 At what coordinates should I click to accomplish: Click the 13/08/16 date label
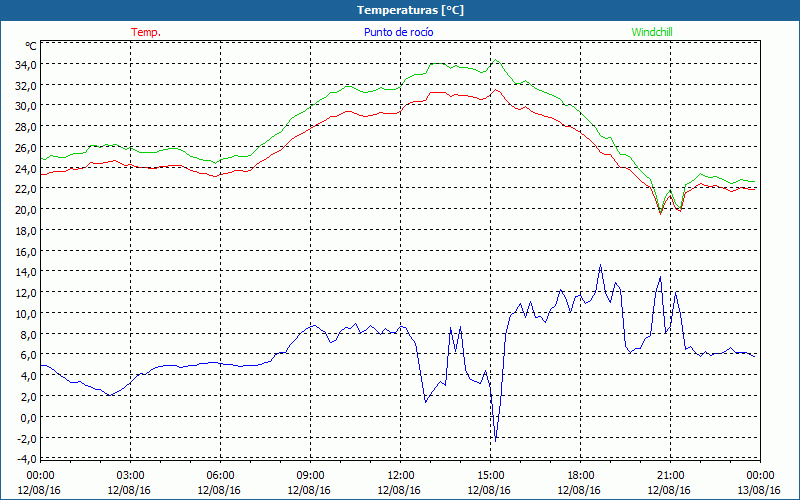(x=759, y=490)
